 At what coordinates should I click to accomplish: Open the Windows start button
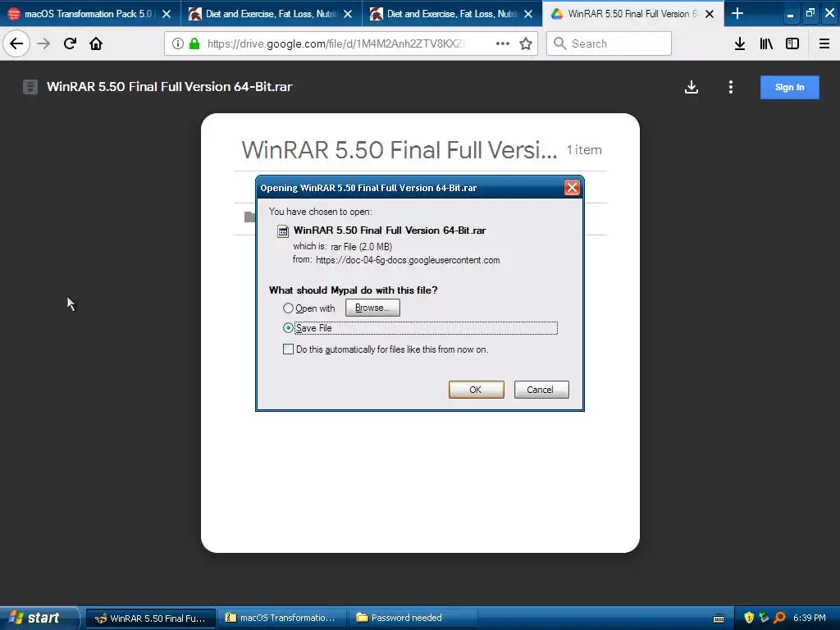(39, 618)
